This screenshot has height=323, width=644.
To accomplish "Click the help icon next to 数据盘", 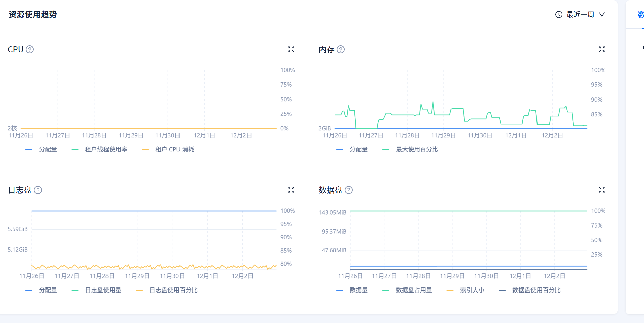I will click(x=349, y=190).
